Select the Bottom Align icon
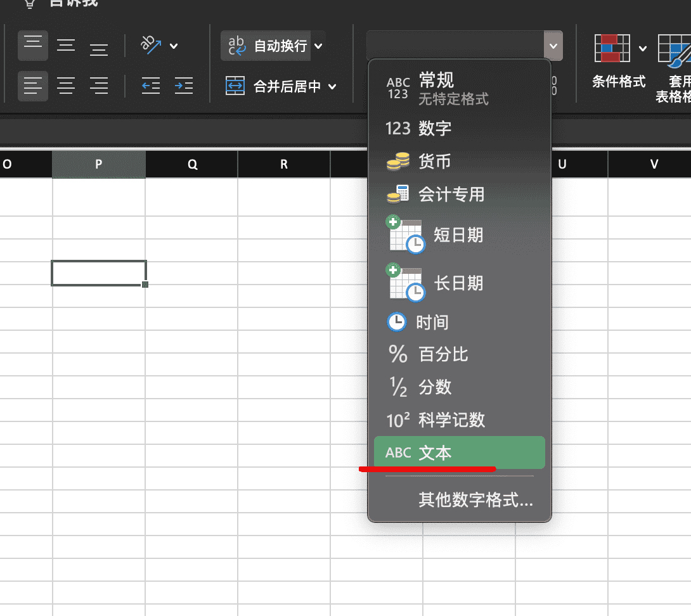 (99, 45)
